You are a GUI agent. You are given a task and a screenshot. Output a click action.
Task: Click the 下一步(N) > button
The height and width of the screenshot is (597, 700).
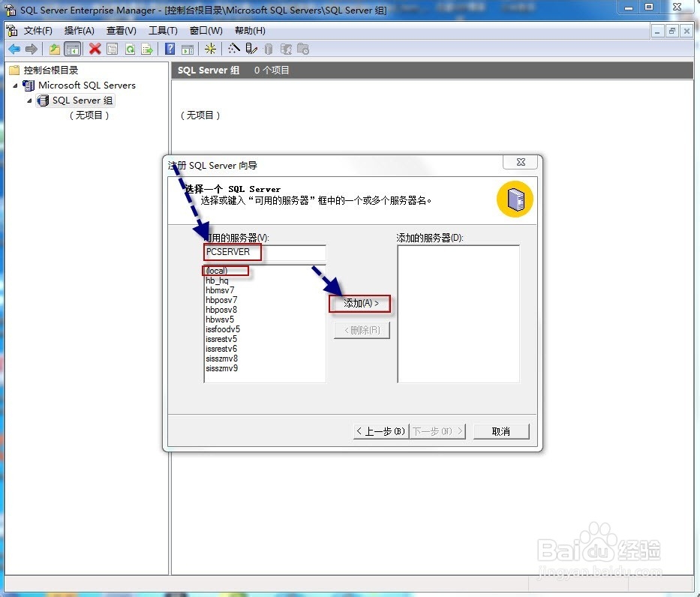click(437, 431)
